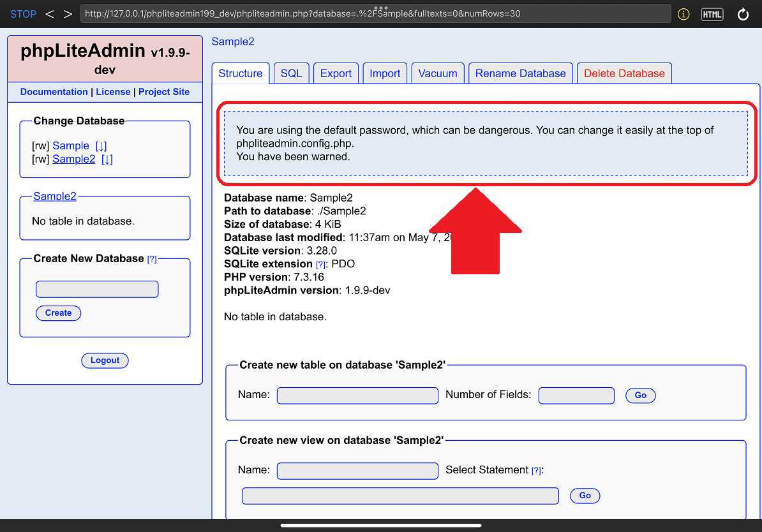The image size is (762, 532).
Task: Open the Documentation link
Action: point(54,92)
